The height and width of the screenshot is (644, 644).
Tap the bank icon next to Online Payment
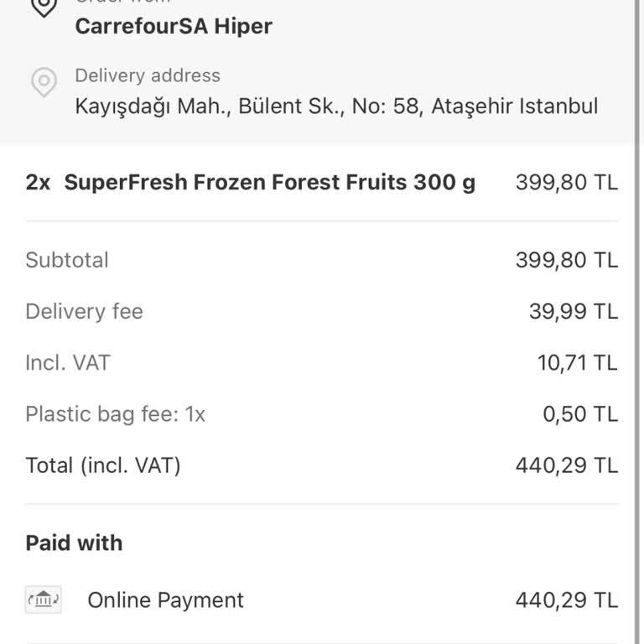click(44, 600)
